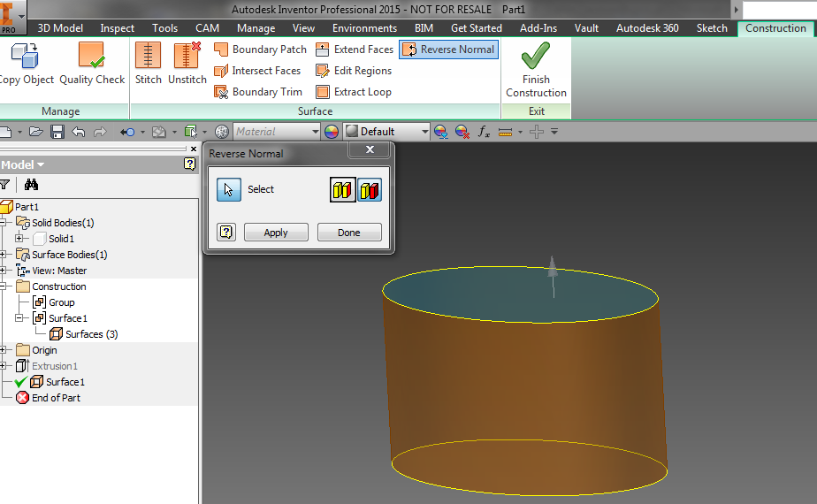Open Model browser help icon
The width and height of the screenshot is (817, 504).
[x=189, y=164]
